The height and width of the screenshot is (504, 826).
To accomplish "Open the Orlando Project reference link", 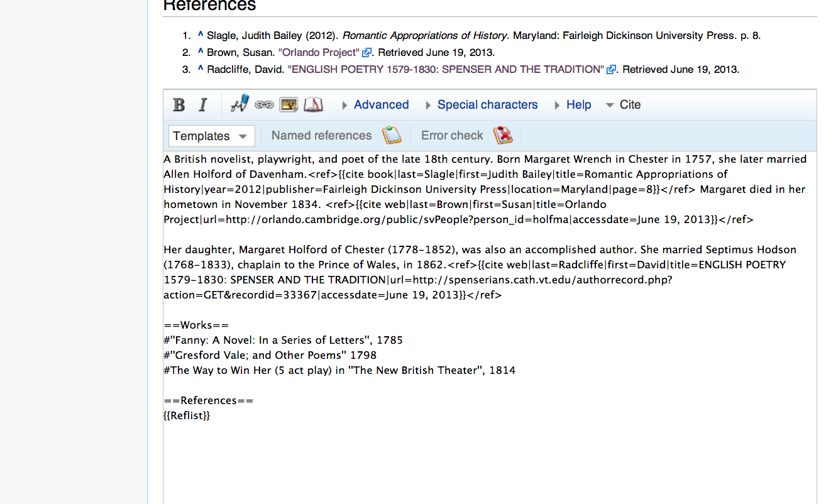I will click(319, 53).
